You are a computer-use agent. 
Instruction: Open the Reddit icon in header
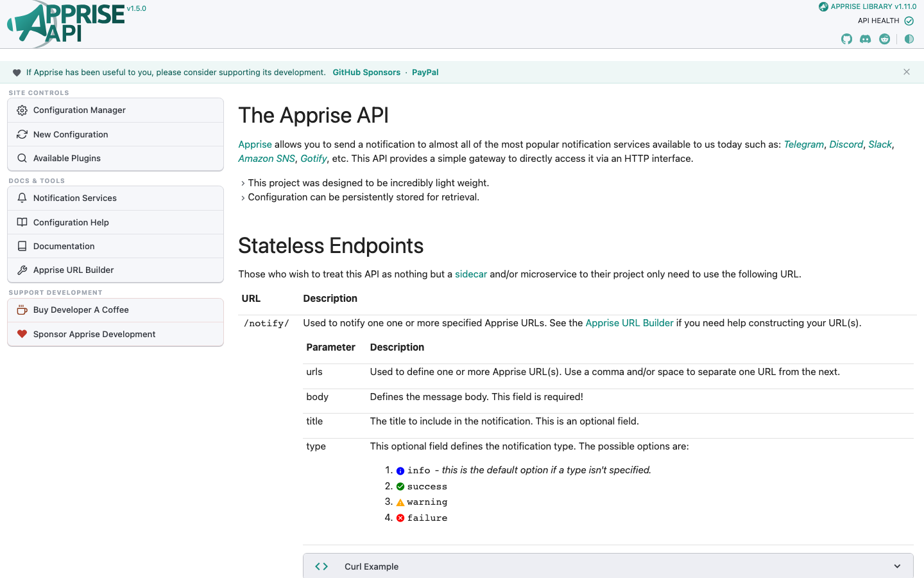click(x=885, y=39)
